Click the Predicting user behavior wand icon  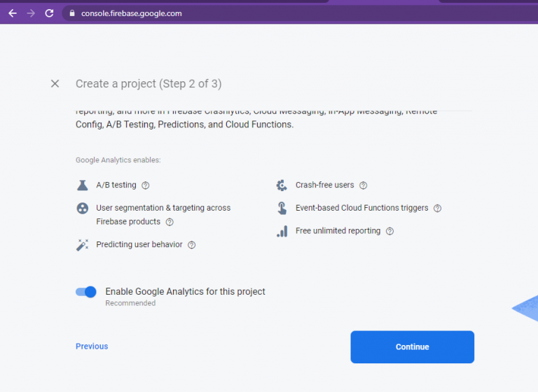tap(83, 245)
